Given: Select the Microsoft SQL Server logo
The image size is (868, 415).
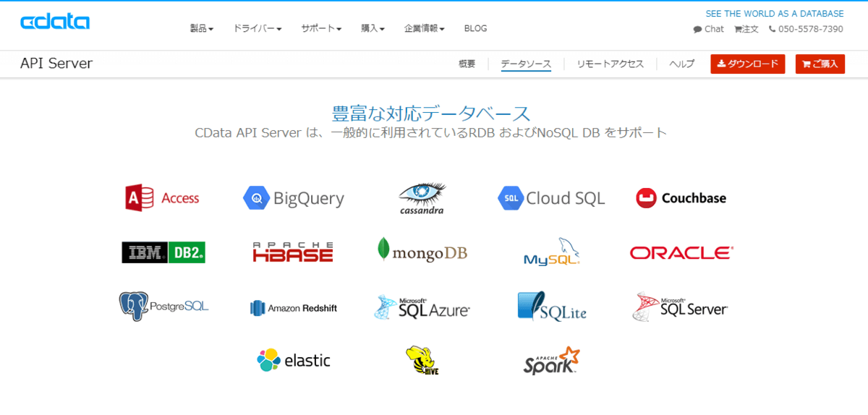Looking at the screenshot, I should pos(680,307).
